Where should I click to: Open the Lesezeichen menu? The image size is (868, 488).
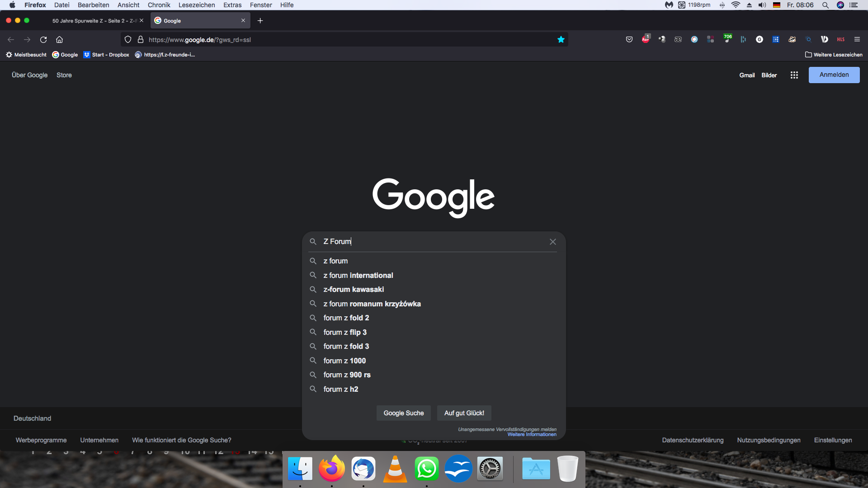point(197,5)
